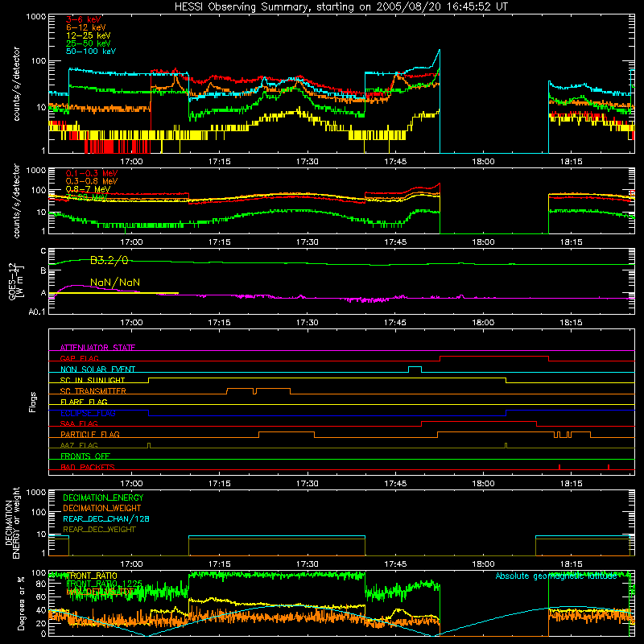
Task: Click the DECIMATION_WEIGHT legend label
Action: coord(102,508)
